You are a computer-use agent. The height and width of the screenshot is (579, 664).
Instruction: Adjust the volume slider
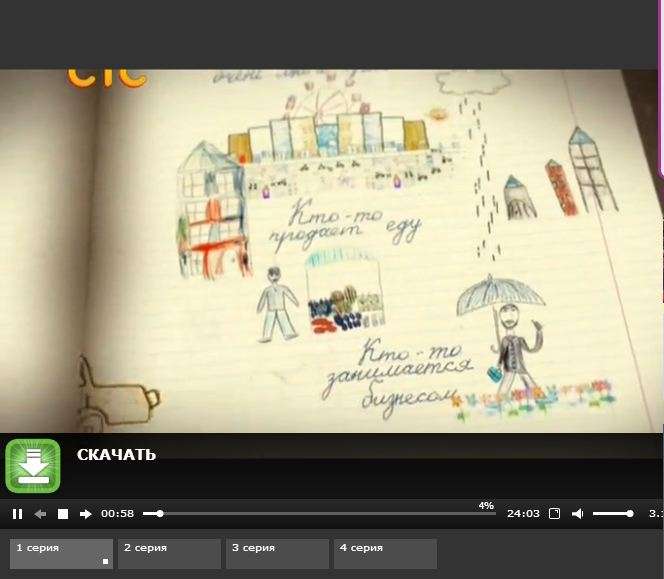[x=612, y=514]
